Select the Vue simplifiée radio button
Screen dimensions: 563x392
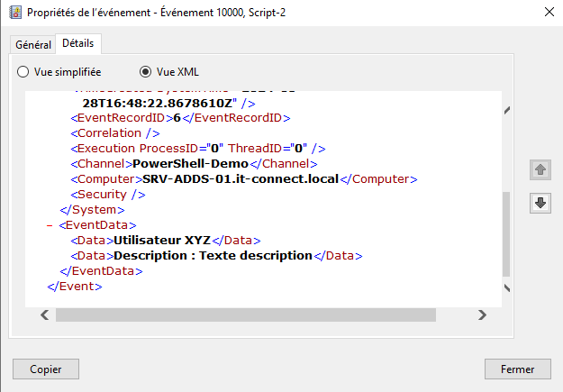pyautogui.click(x=23, y=71)
